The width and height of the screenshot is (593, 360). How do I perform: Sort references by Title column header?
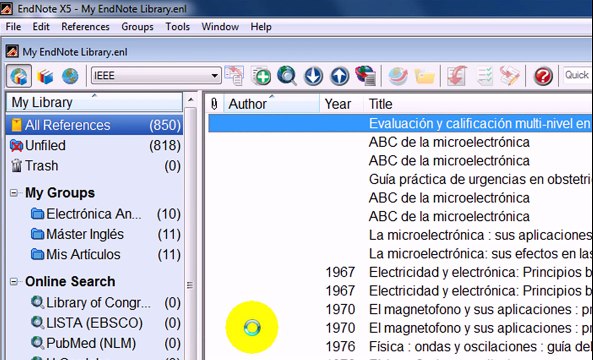click(478, 104)
